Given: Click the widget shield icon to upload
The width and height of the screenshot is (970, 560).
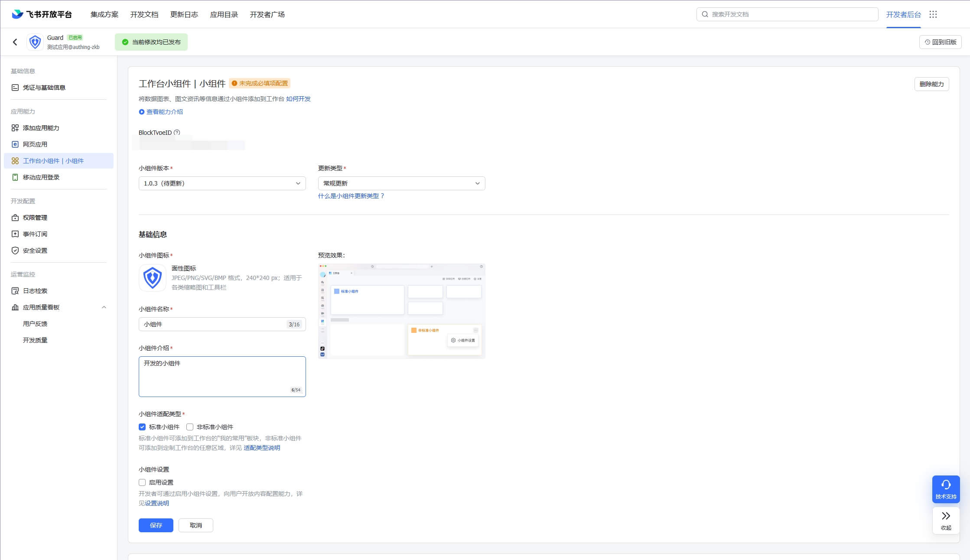Looking at the screenshot, I should coord(153,278).
